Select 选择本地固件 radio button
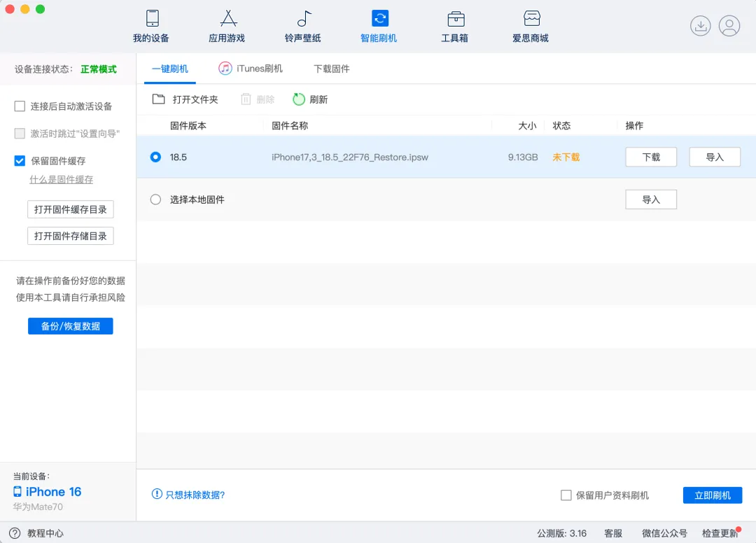Screen dimensions: 756x543 point(155,199)
